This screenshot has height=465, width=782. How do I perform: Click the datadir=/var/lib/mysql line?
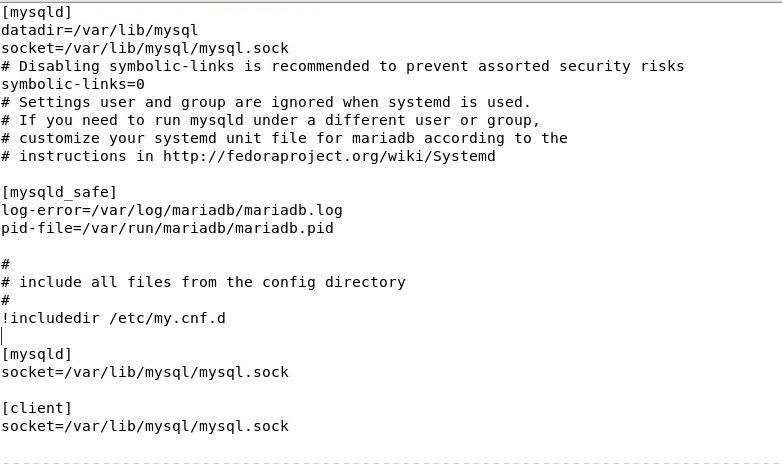(100, 30)
